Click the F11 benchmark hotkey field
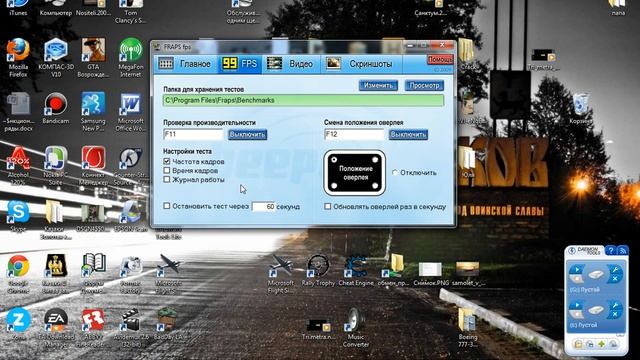Screen dimensions: 640x360 coord(193,134)
